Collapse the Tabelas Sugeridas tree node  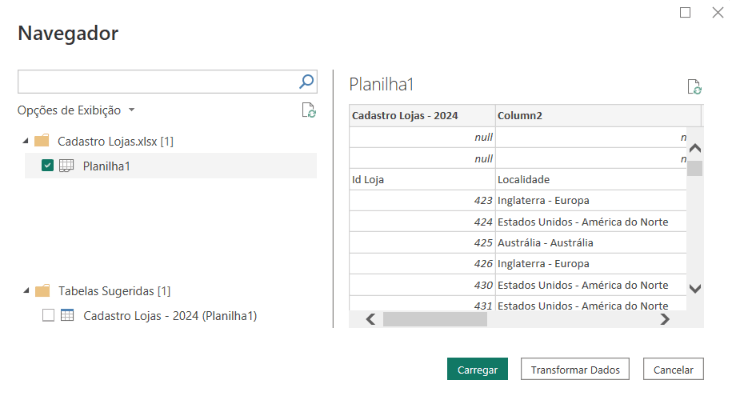tap(26, 291)
